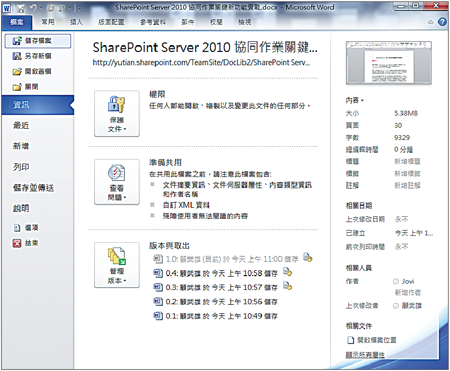Select 最近 (Recent) in backstage menu
450x371 pixels.
pyautogui.click(x=21, y=126)
